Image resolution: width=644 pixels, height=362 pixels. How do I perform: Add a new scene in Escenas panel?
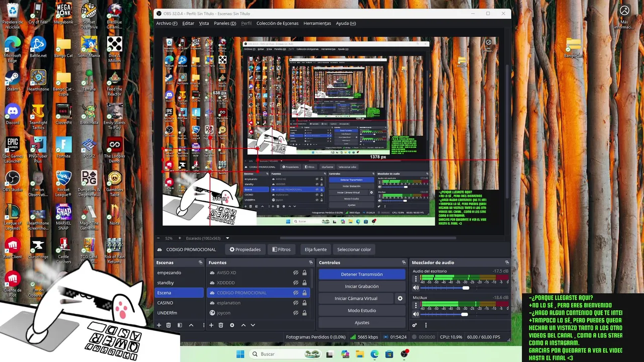pos(159,325)
